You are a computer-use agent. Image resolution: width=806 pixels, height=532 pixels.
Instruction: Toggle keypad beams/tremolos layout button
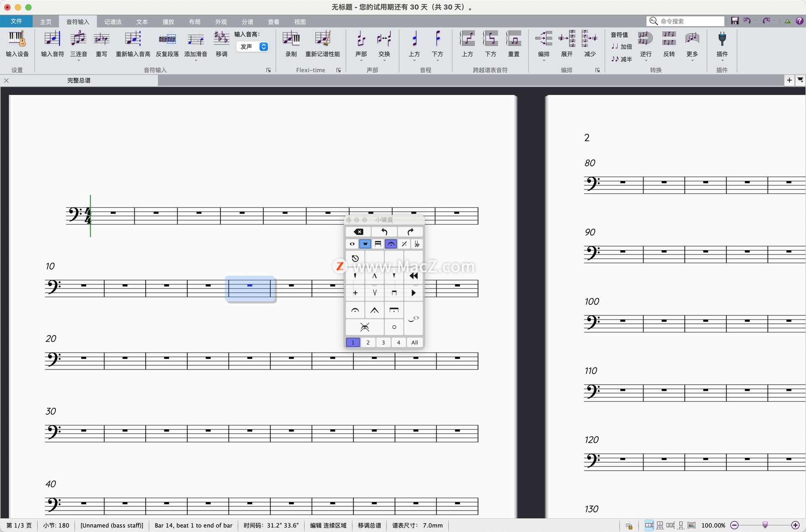[378, 244]
